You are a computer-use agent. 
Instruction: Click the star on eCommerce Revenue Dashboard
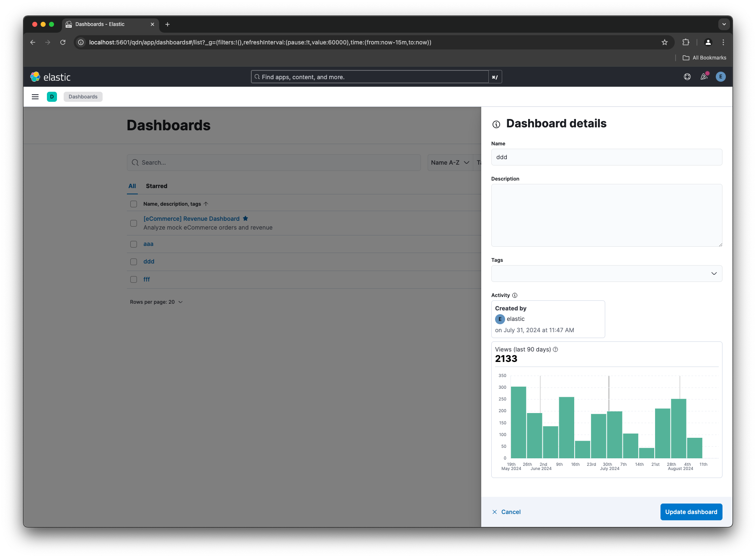[x=245, y=219]
